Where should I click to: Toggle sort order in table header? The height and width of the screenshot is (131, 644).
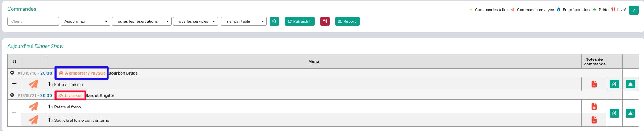[14, 61]
